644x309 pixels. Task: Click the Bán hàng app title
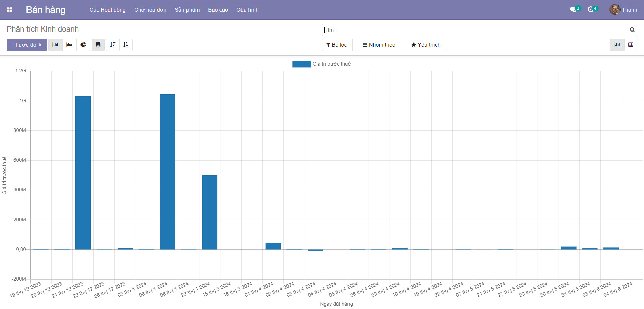(x=46, y=10)
